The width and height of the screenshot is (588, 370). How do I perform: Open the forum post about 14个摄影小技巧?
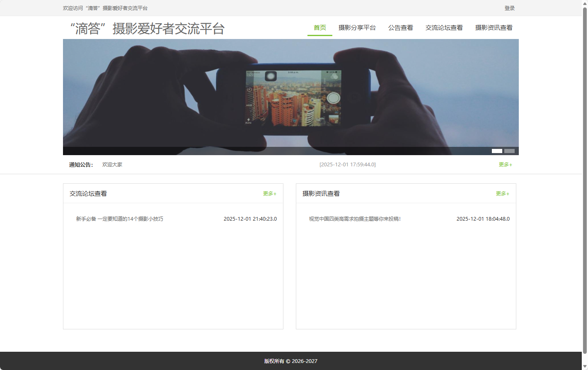pos(119,219)
